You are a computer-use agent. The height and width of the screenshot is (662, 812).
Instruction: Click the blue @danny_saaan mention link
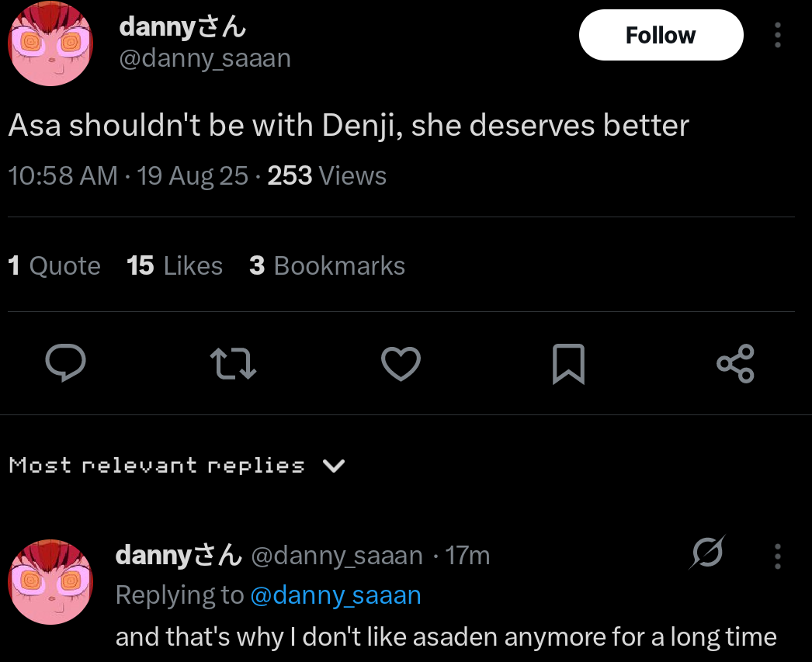point(335,595)
